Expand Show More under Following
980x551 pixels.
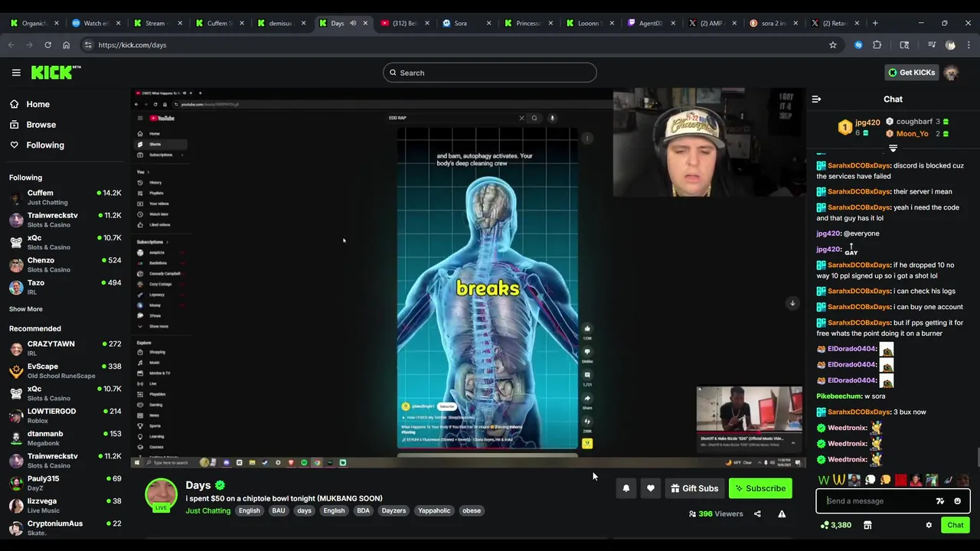pyautogui.click(x=25, y=309)
